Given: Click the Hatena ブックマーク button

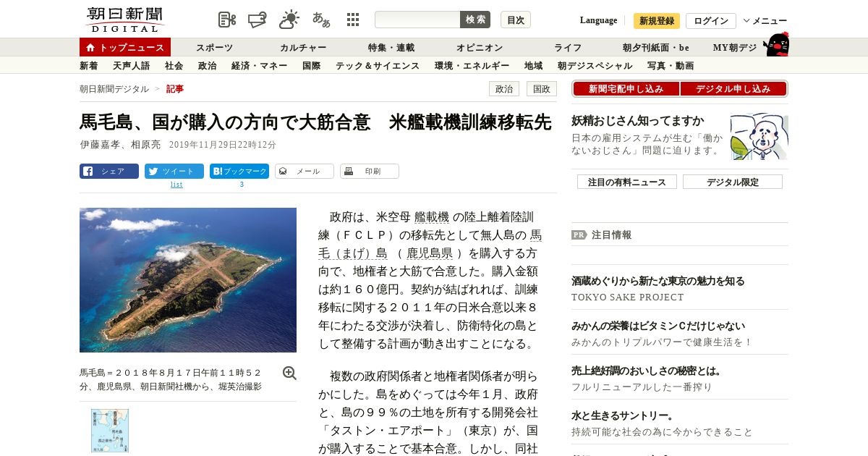Looking at the screenshot, I should click(239, 172).
